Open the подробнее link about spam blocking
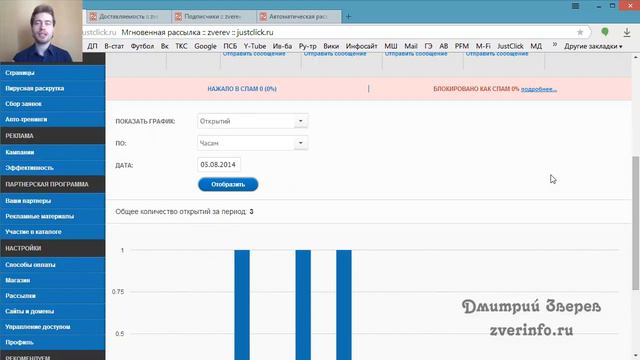Viewport: 640px width, 360px height. coord(538,89)
